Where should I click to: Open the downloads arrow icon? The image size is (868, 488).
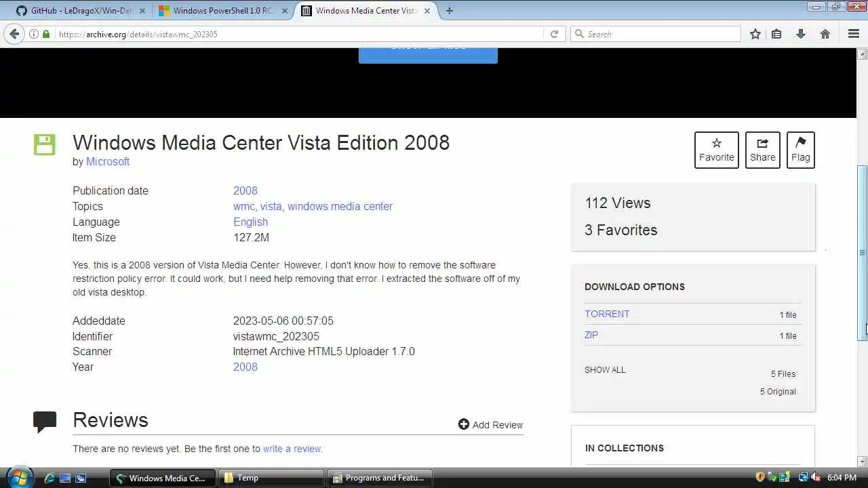tap(801, 34)
